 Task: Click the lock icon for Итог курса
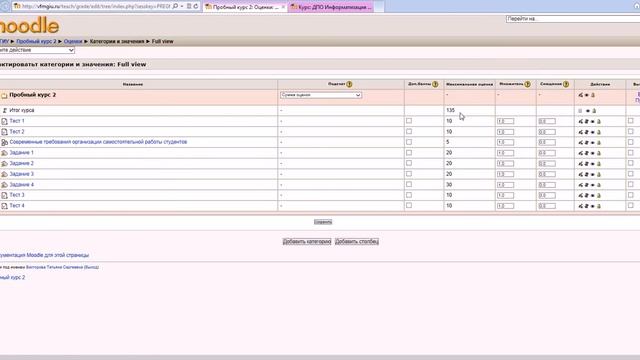(x=594, y=111)
